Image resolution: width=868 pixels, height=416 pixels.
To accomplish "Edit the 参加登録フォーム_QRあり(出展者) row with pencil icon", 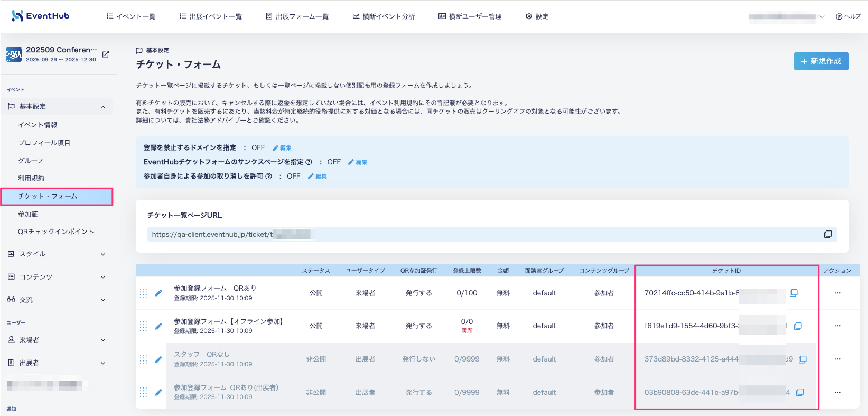I will click(158, 392).
